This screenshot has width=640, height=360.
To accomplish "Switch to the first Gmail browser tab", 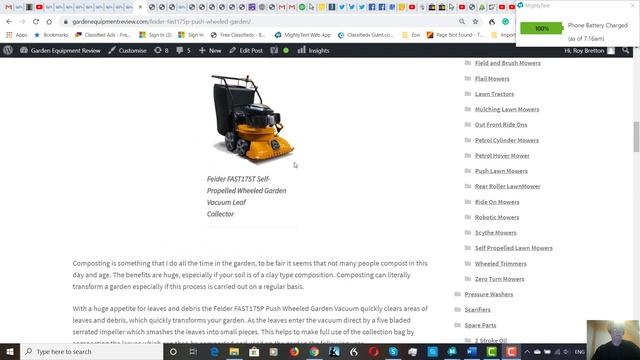I will pyautogui.click(x=9, y=7).
